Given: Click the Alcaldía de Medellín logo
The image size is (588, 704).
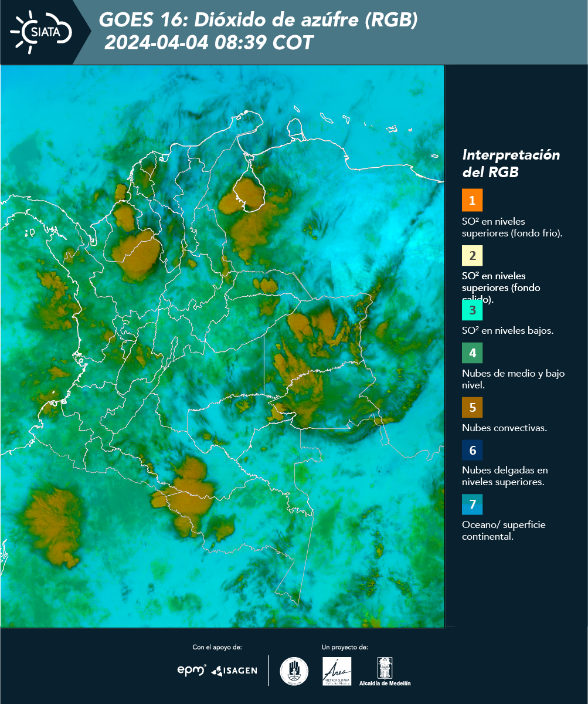Looking at the screenshot, I should (x=385, y=671).
